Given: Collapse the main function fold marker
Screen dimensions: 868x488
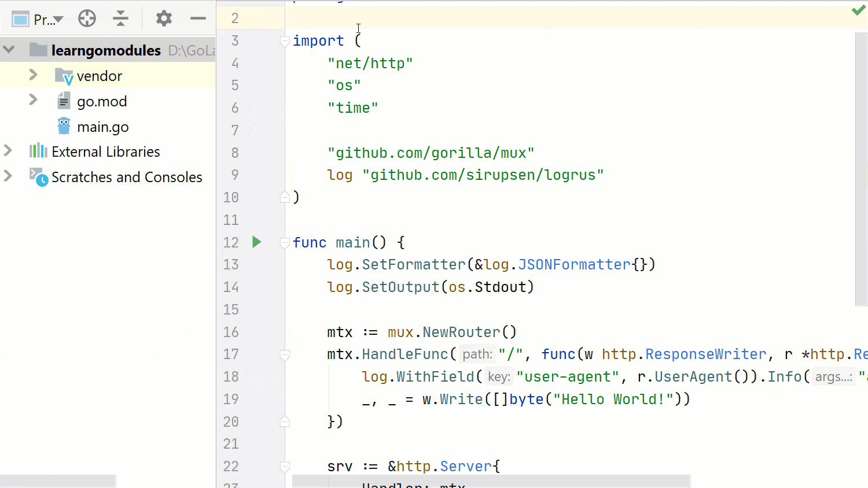Looking at the screenshot, I should click(x=284, y=243).
